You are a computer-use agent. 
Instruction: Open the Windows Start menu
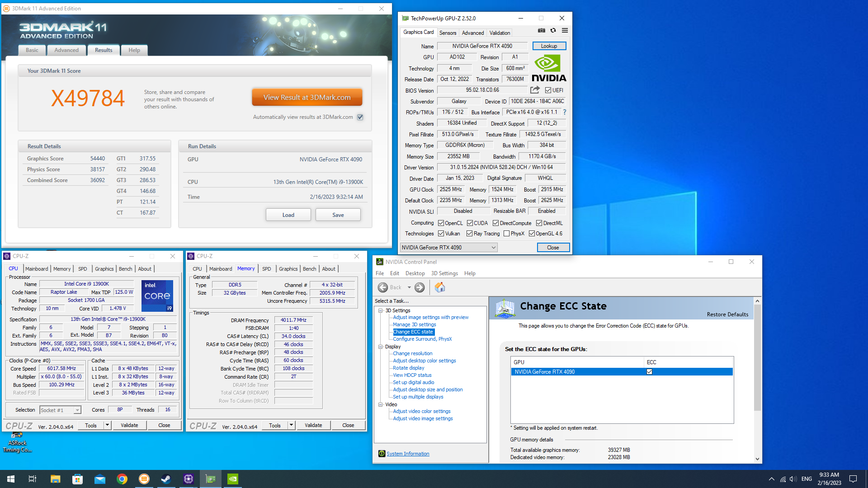[x=11, y=479]
